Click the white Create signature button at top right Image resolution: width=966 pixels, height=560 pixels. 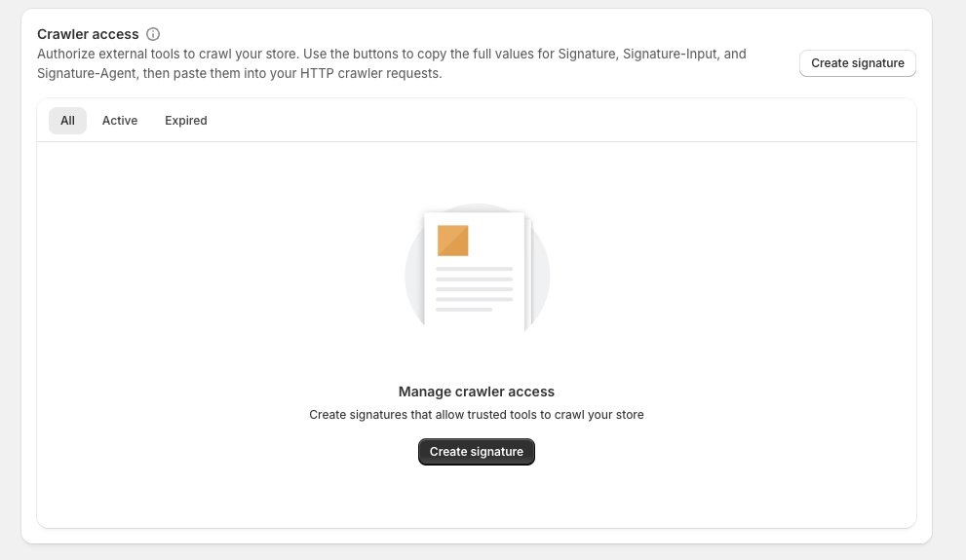(x=858, y=63)
